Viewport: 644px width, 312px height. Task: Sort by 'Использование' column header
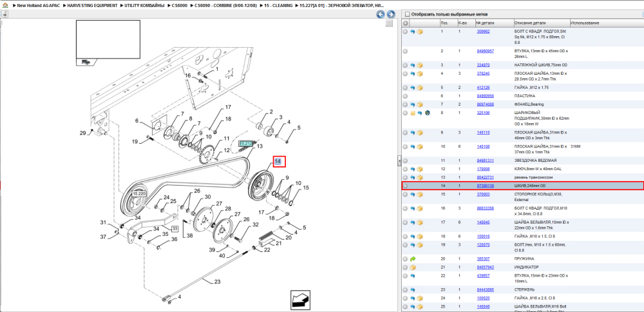[x=607, y=23]
